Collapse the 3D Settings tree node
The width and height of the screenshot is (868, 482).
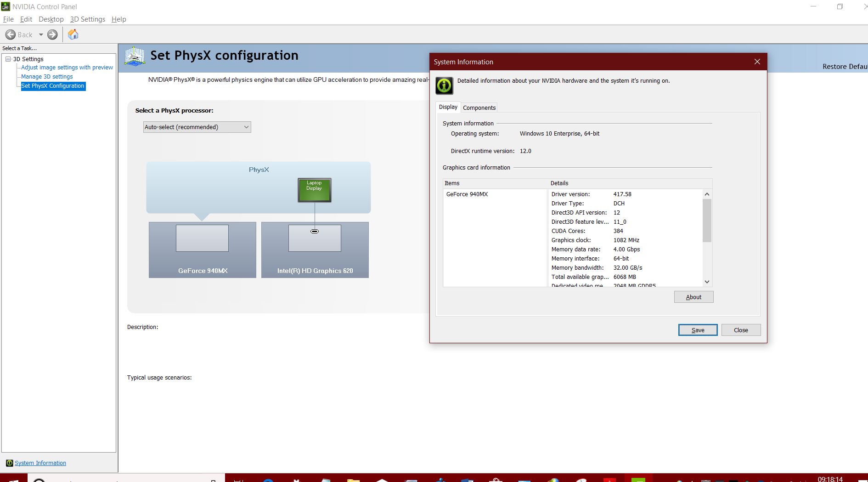(x=7, y=59)
